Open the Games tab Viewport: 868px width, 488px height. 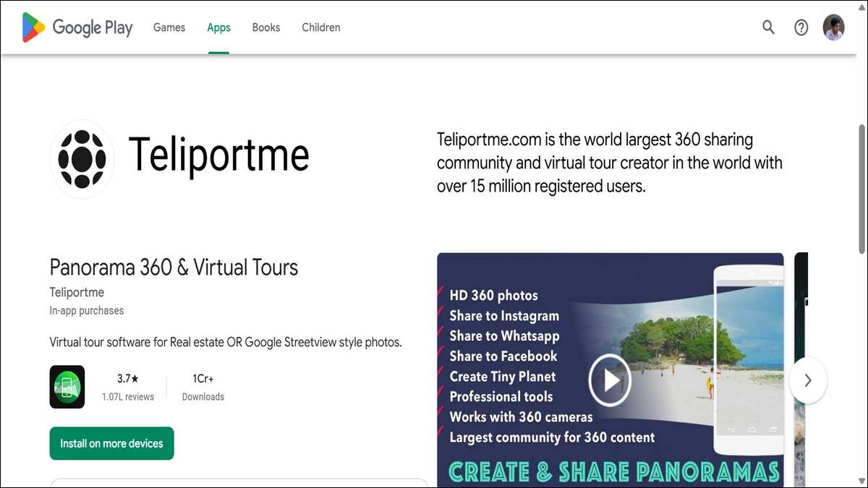click(x=169, y=27)
